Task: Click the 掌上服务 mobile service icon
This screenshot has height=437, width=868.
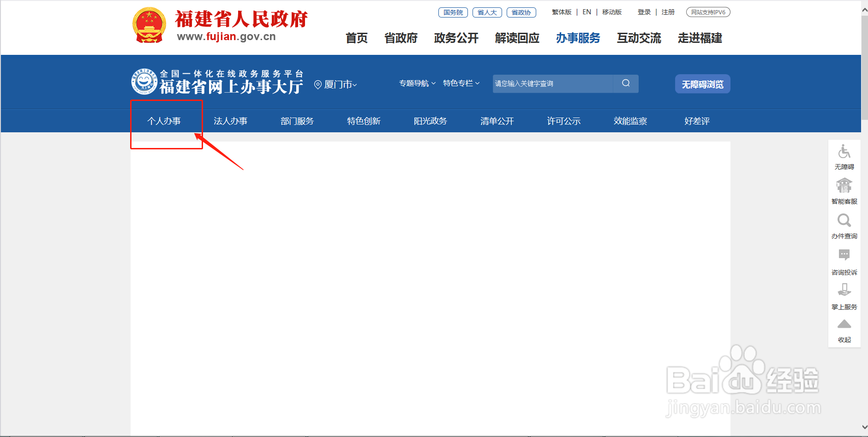Action: coord(844,290)
